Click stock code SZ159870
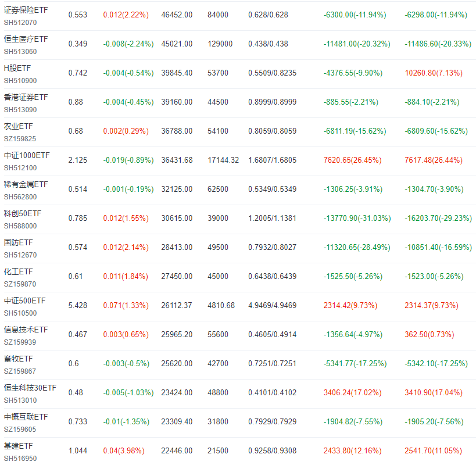 (20, 284)
